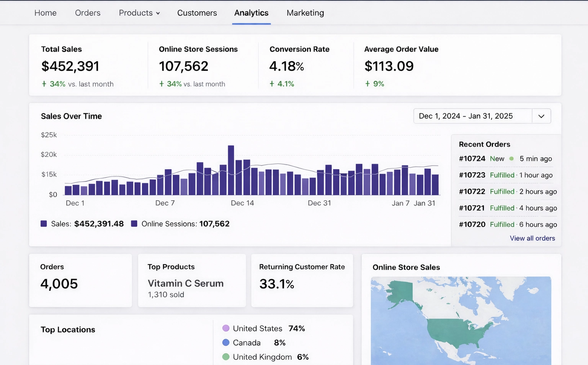This screenshot has width=588, height=365.
Task: Select recent order #10722
Action: tap(472, 191)
